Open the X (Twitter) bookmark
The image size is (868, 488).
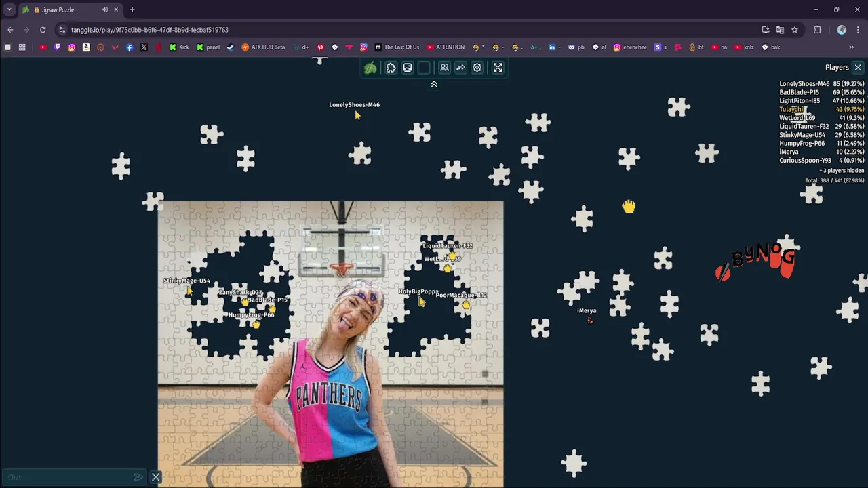[x=144, y=47]
